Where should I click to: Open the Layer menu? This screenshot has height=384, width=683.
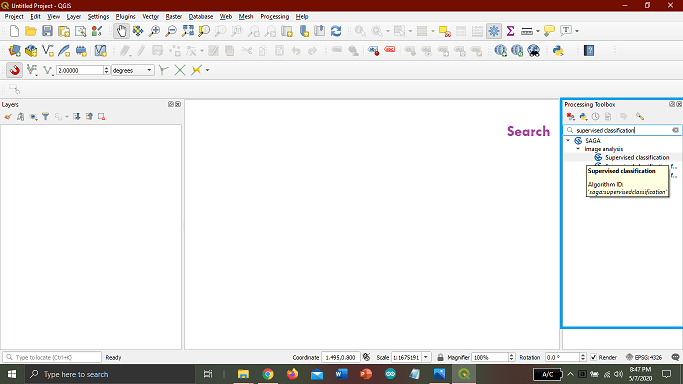74,17
